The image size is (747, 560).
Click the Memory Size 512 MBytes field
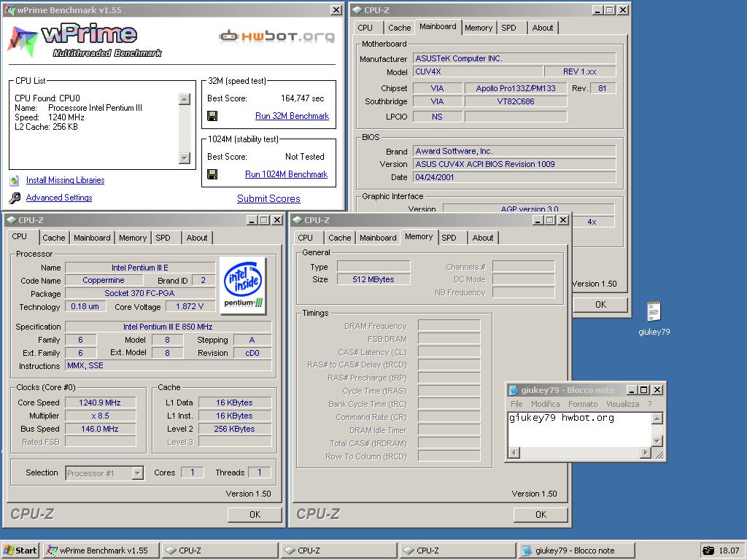click(373, 279)
